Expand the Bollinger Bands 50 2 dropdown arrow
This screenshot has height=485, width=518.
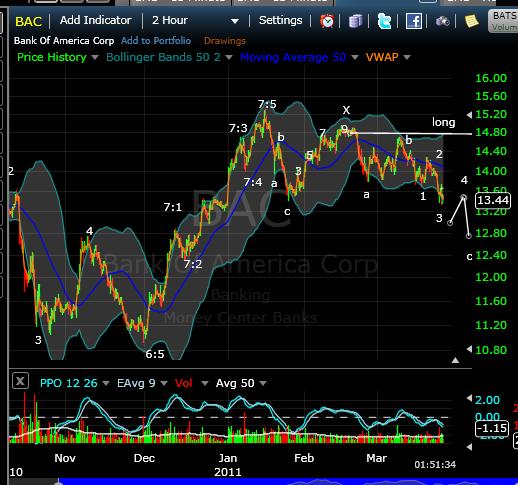click(x=229, y=57)
